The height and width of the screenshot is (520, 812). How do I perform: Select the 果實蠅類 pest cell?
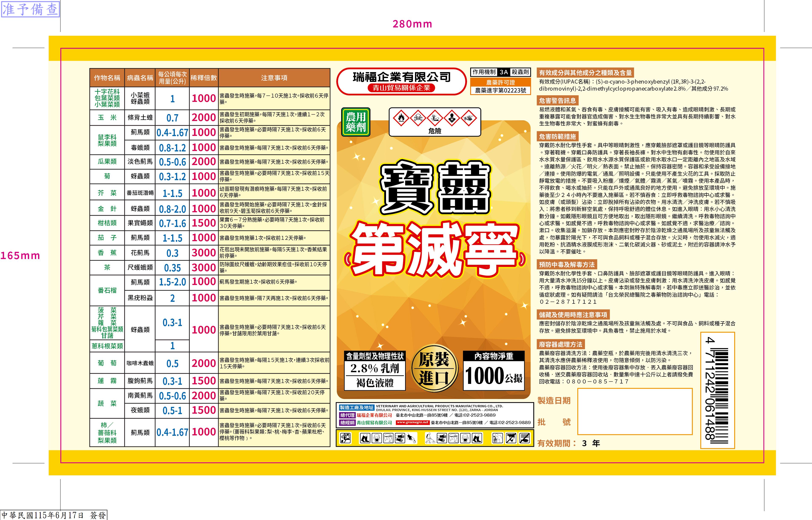tap(140, 223)
